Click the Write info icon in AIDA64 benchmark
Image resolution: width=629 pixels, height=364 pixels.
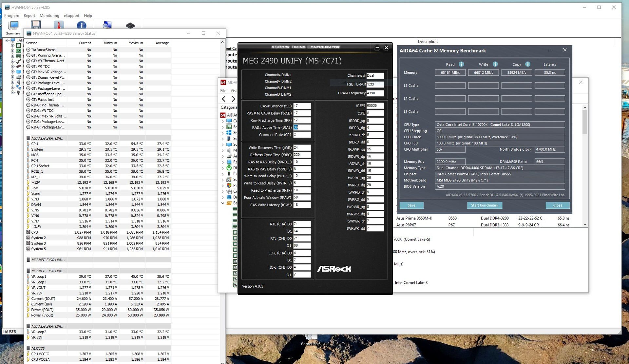coord(495,64)
